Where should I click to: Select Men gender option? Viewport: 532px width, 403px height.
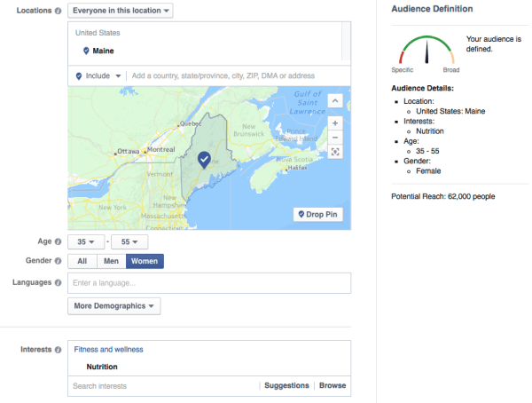pyautogui.click(x=111, y=261)
